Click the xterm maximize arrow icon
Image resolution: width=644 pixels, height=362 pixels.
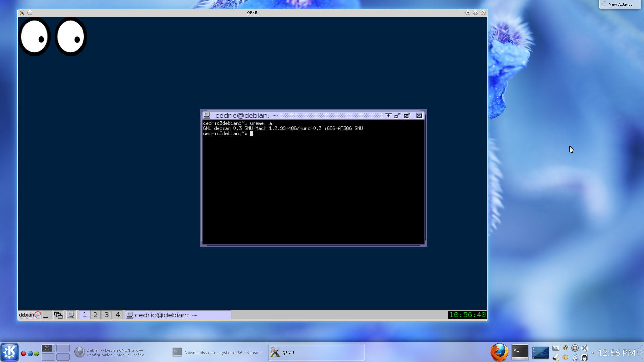click(x=407, y=115)
